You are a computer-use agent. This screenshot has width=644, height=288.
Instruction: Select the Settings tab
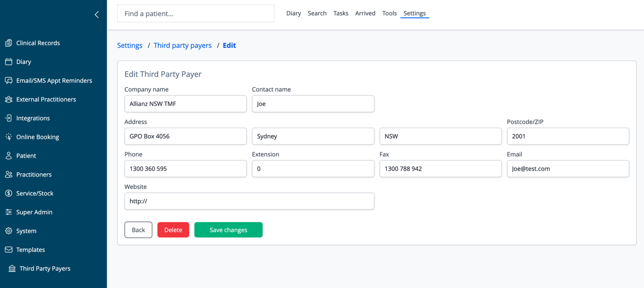[414, 13]
